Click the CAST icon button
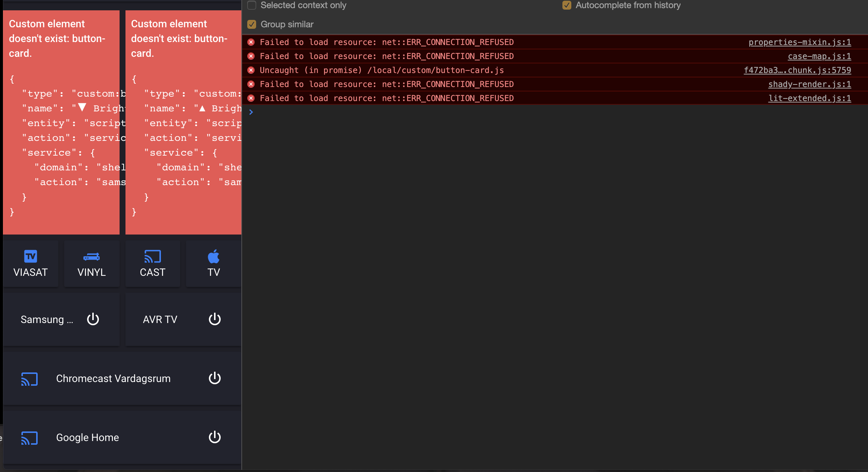Image resolution: width=868 pixels, height=472 pixels. pos(152,257)
